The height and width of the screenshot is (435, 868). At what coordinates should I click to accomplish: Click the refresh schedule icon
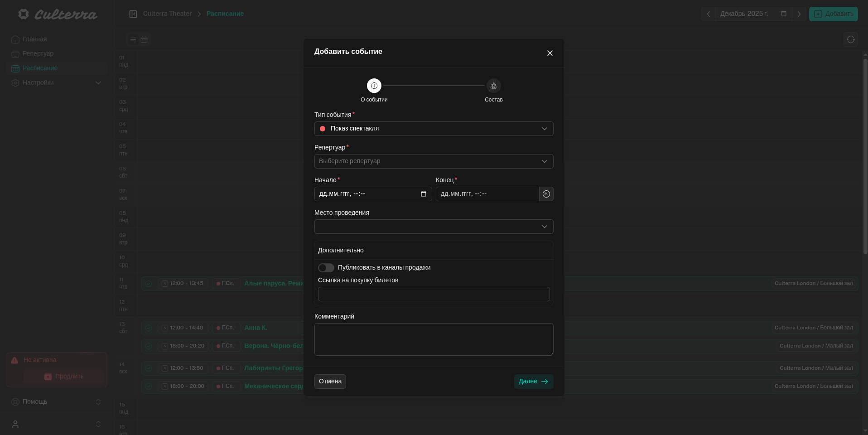tap(850, 39)
